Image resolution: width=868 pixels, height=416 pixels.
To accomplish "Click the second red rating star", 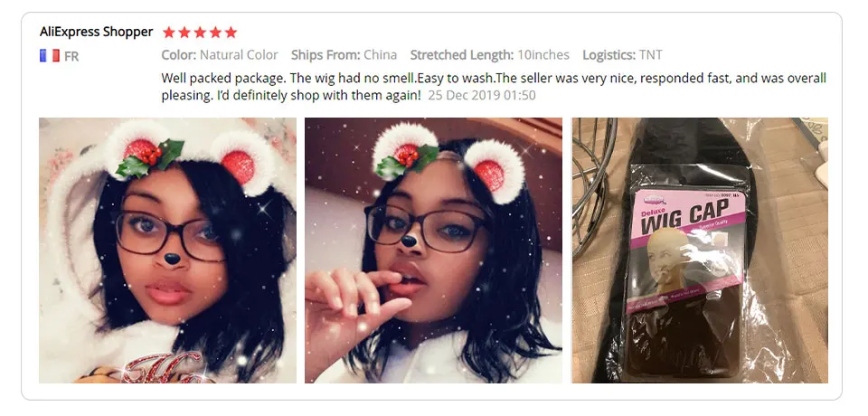I will 184,33.
